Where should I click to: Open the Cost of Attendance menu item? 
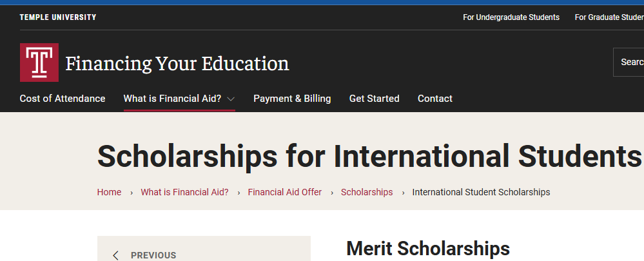[63, 99]
